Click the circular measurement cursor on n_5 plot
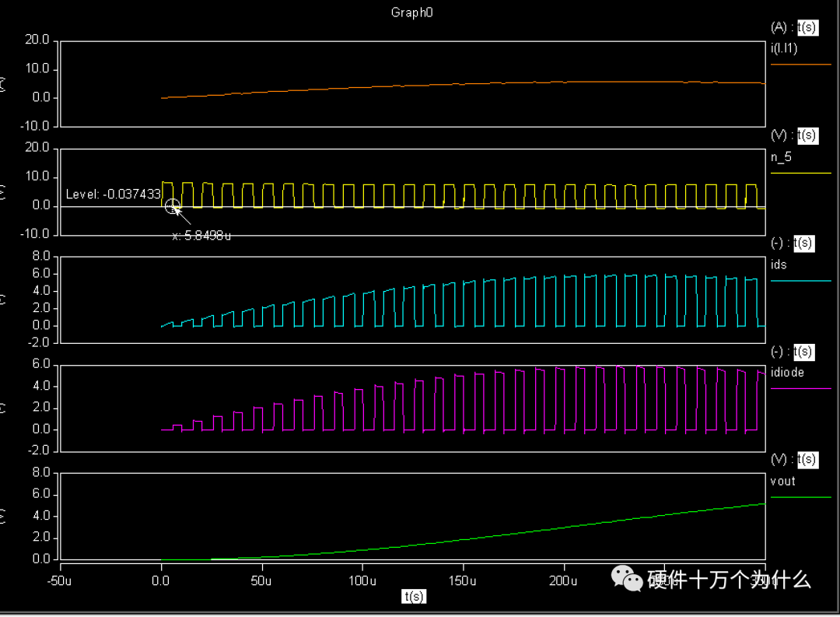The height and width of the screenshot is (617, 840). [x=173, y=206]
